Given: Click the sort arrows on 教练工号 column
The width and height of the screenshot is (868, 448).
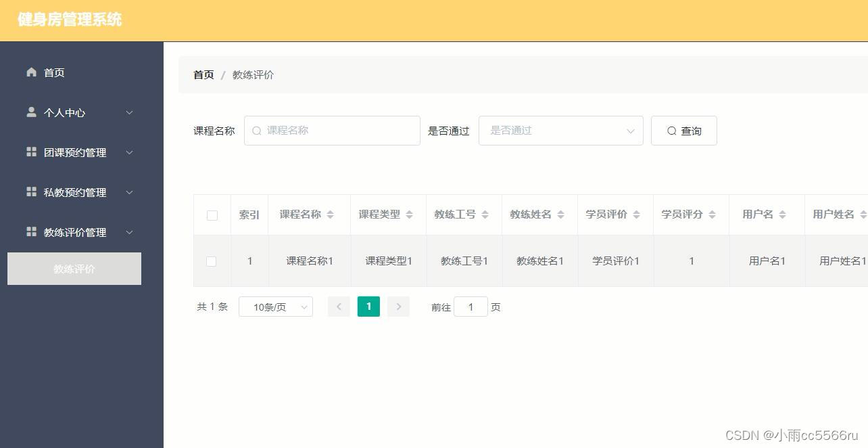Looking at the screenshot, I should pos(485,215).
